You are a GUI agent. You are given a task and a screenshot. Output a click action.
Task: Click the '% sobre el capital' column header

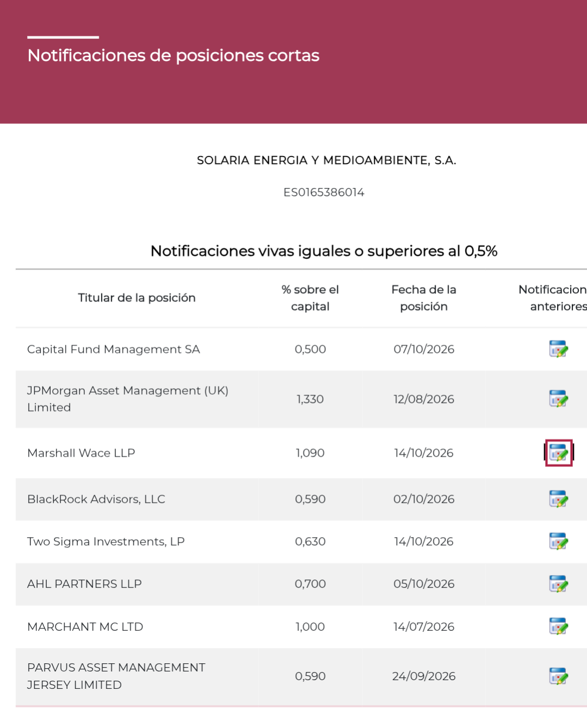[x=310, y=298]
